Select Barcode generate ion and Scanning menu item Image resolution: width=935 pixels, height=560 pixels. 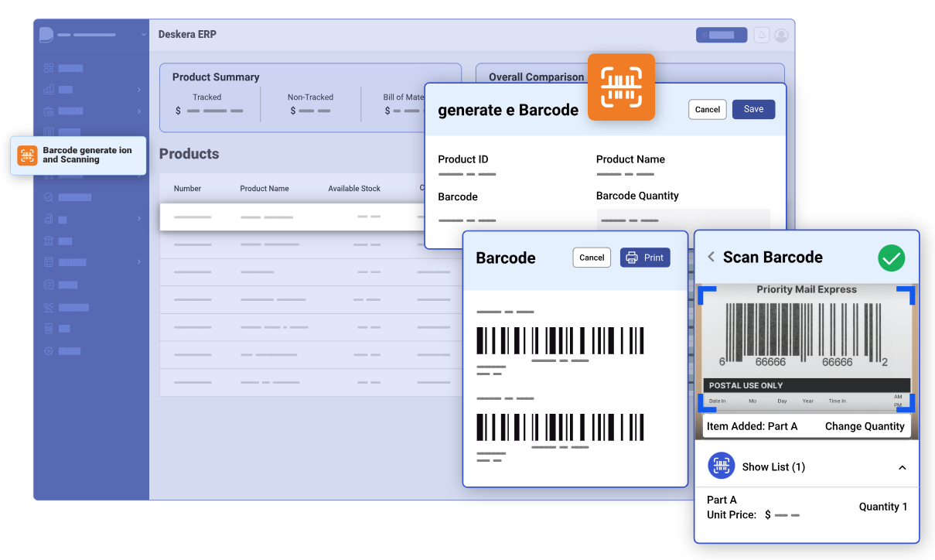78,155
